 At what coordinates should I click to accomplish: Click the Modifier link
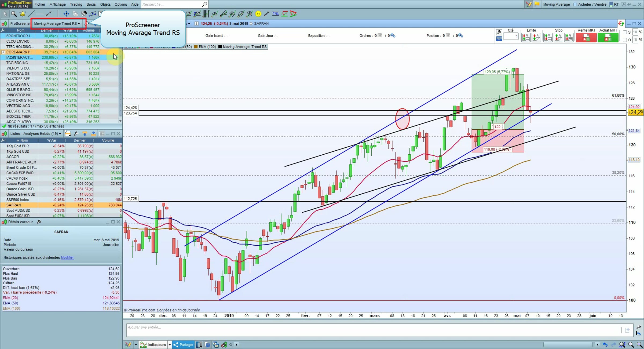coord(67,257)
